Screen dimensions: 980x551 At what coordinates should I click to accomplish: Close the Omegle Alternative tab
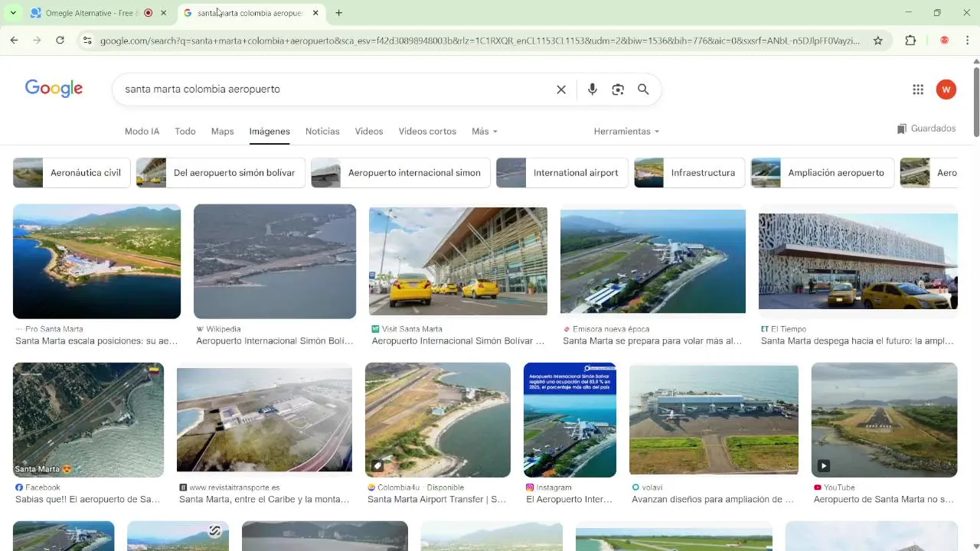(x=163, y=13)
